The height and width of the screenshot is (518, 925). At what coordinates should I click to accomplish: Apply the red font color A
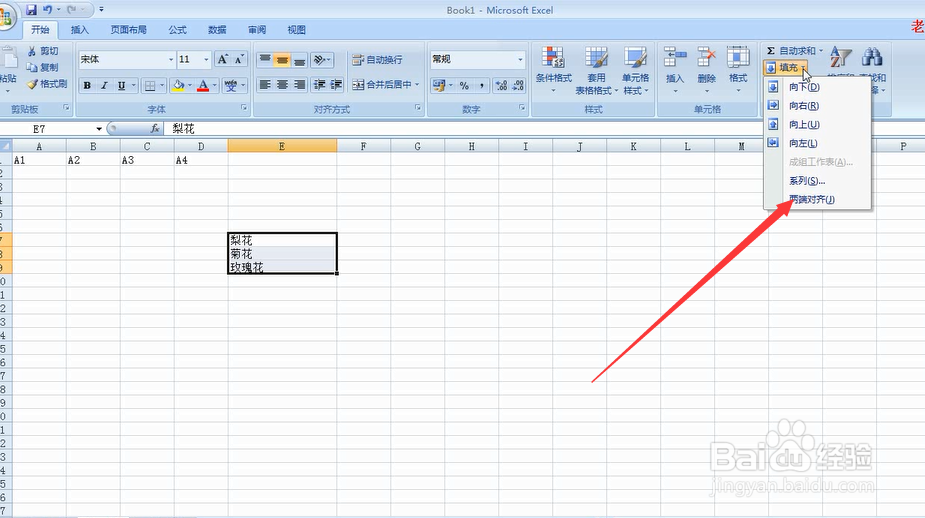[x=203, y=86]
